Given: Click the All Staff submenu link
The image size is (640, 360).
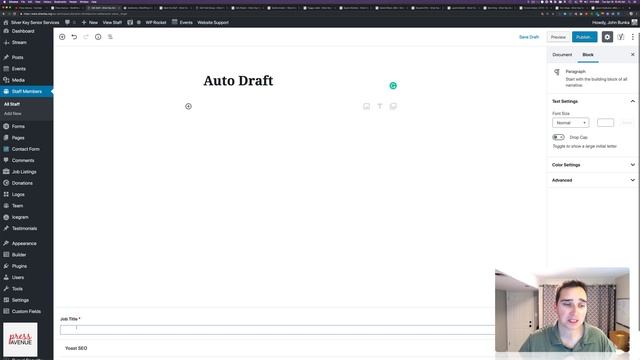Looking at the screenshot, I should (x=12, y=104).
